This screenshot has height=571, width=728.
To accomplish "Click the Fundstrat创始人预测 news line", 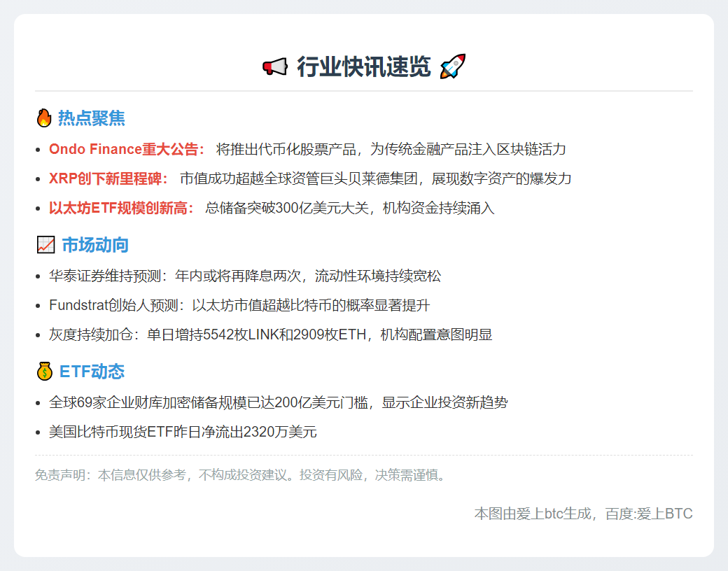I will (x=239, y=305).
